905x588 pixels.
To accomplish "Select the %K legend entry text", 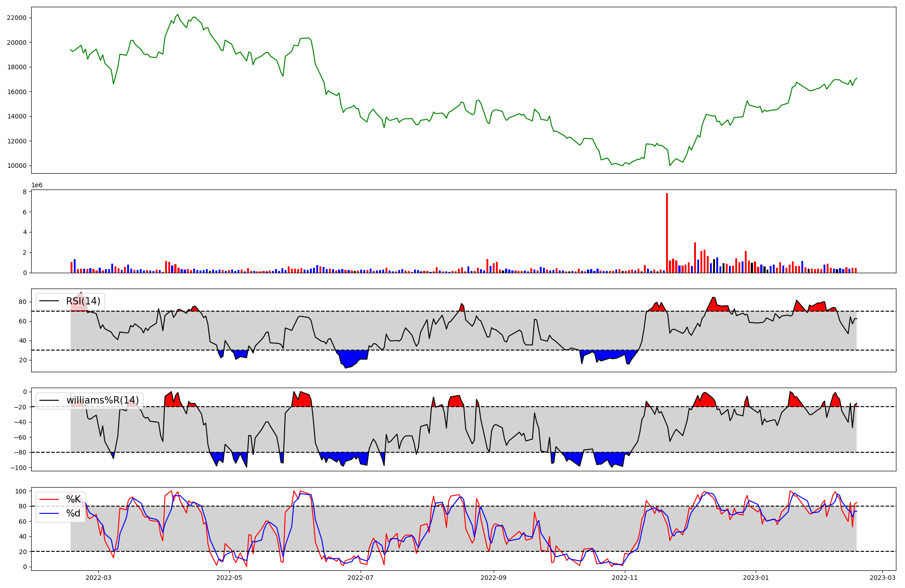I will 73,499.
